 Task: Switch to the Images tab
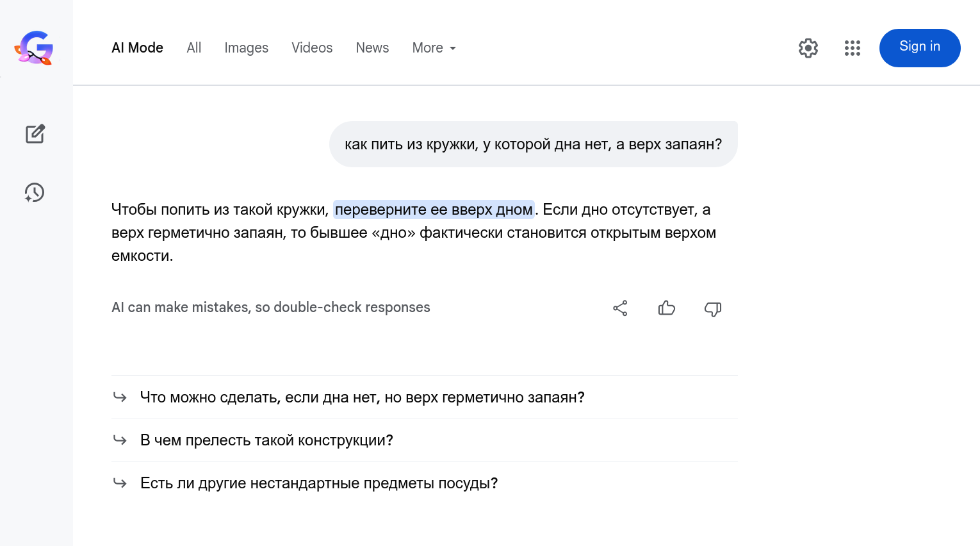(246, 48)
